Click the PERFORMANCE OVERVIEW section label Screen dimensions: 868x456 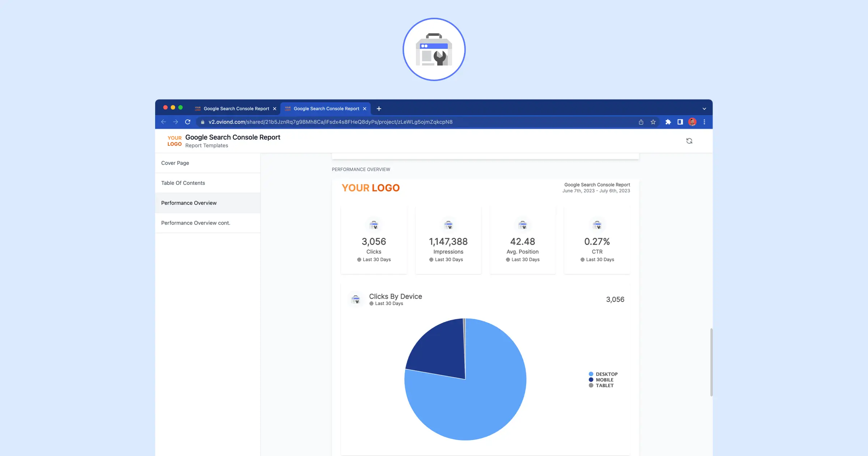(361, 169)
